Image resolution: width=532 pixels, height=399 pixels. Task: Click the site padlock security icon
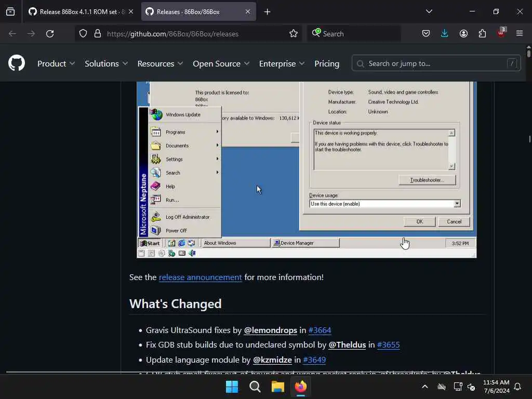click(x=98, y=34)
